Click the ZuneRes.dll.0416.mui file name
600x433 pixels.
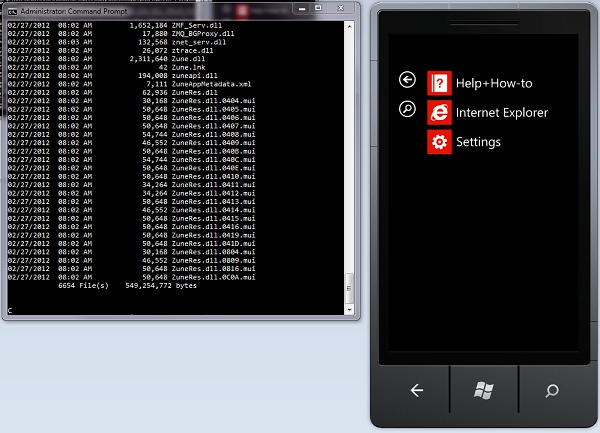coord(214,227)
